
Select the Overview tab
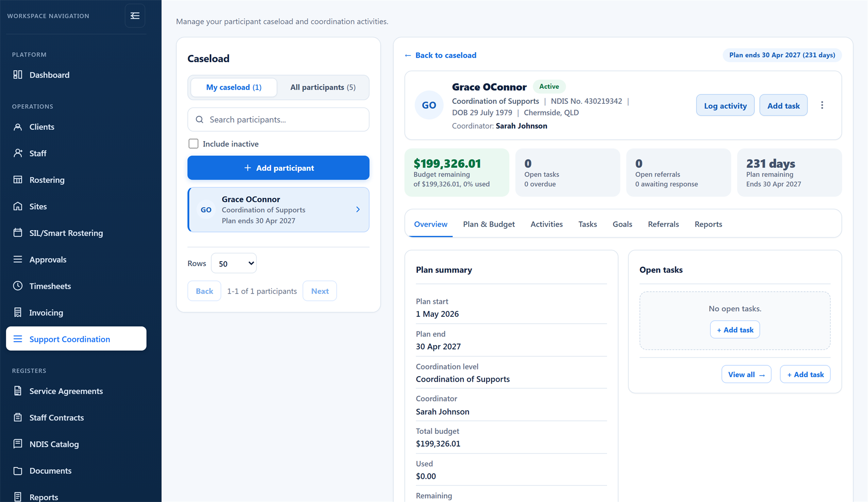[x=430, y=224]
